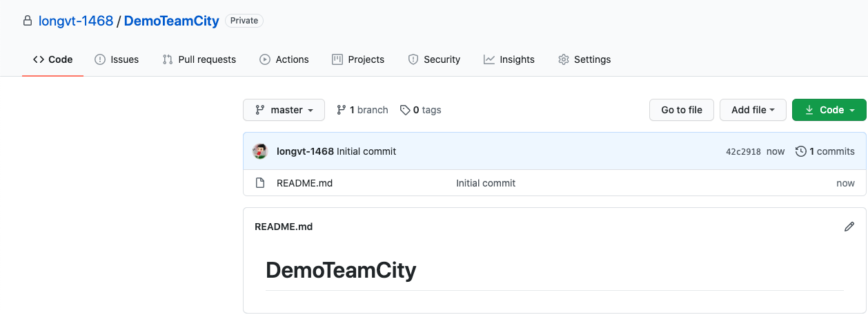Click the branch icon beside 1 branch
The width and height of the screenshot is (868, 315).
342,110
